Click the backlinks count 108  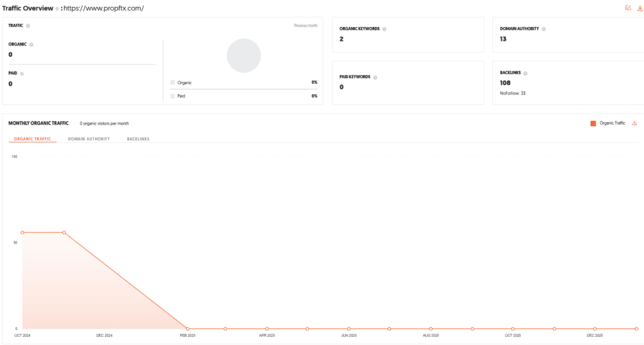[505, 83]
